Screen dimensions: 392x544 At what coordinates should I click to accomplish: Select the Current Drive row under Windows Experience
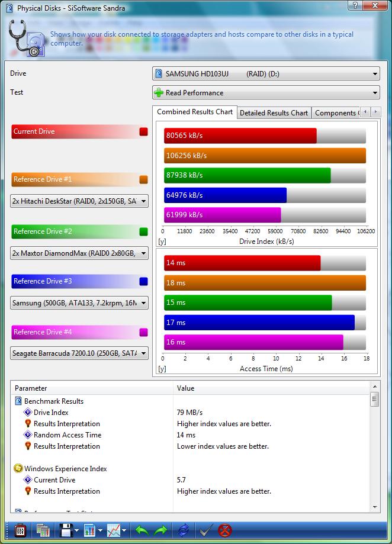pyautogui.click(x=191, y=480)
